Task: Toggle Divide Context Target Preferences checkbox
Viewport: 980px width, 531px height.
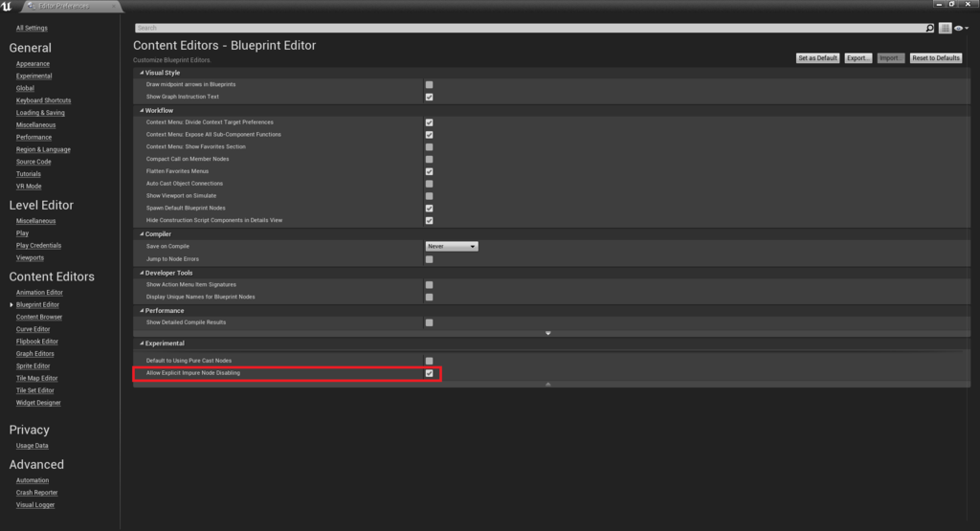Action: pos(430,122)
